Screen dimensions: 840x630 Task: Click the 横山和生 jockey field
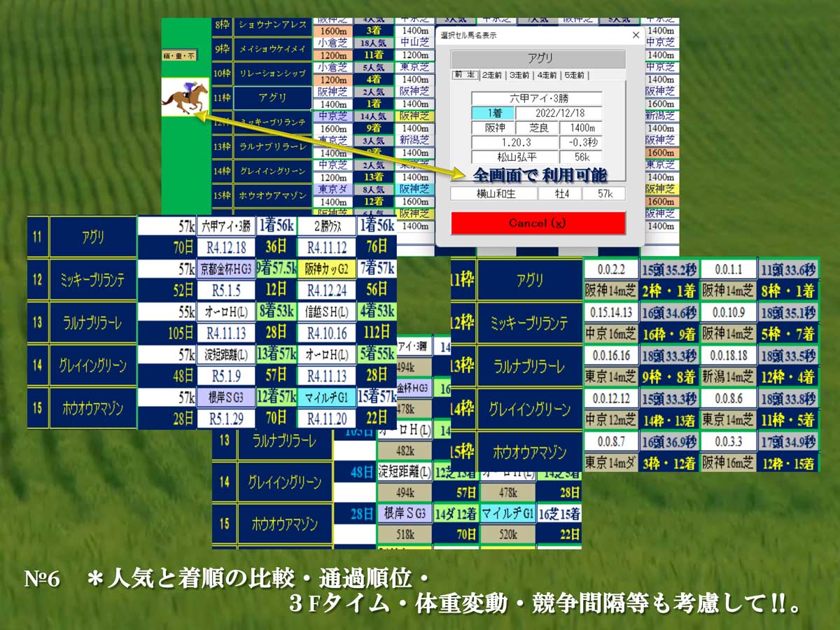[x=493, y=193]
